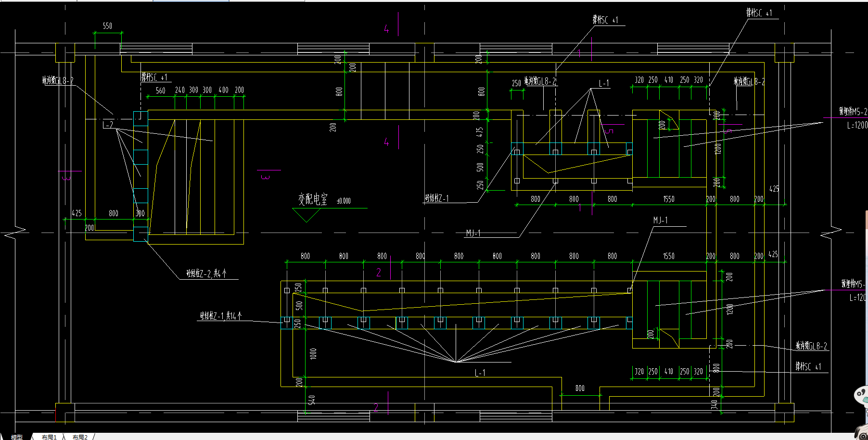Select the 变配电室 room label
This screenshot has width=868, height=440.
pos(313,199)
